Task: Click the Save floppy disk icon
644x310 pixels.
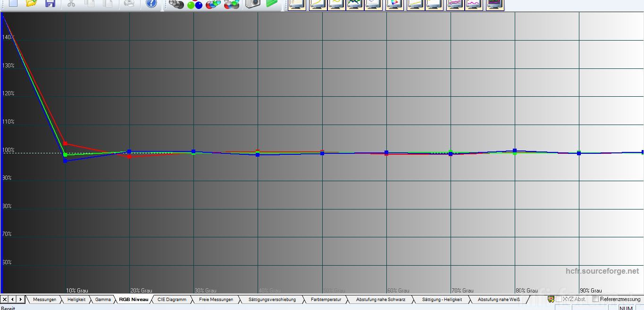Action: [x=50, y=4]
